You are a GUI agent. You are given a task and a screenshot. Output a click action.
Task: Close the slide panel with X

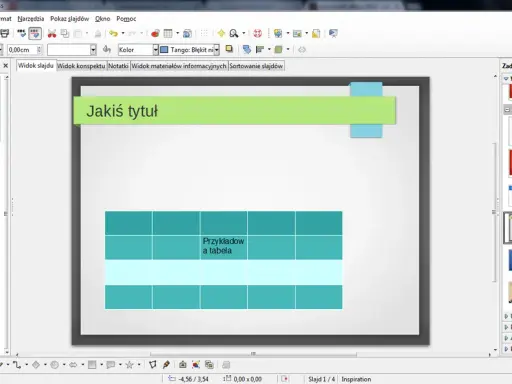pyautogui.click(x=6, y=66)
